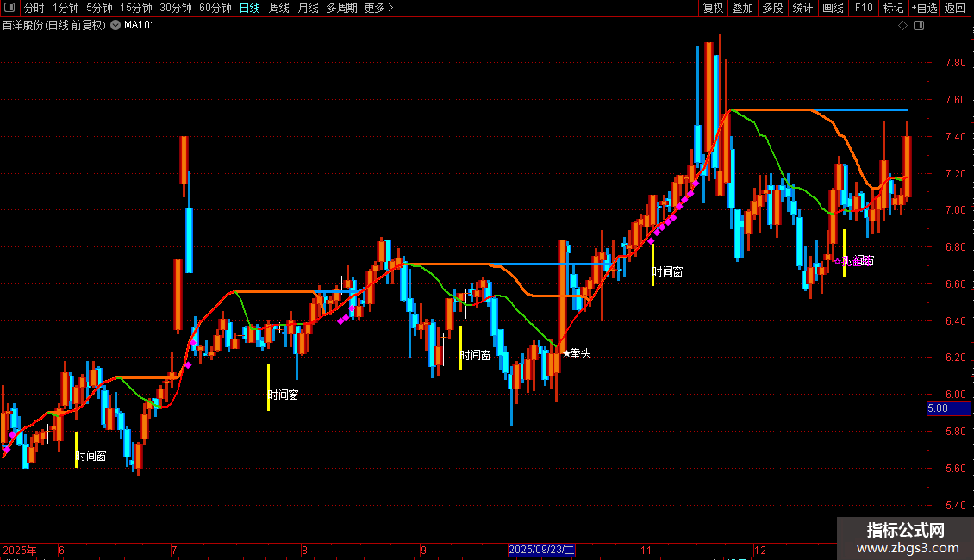Image resolution: width=974 pixels, height=560 pixels.
Task: Click month 7 on the time axis
Action: click(175, 550)
